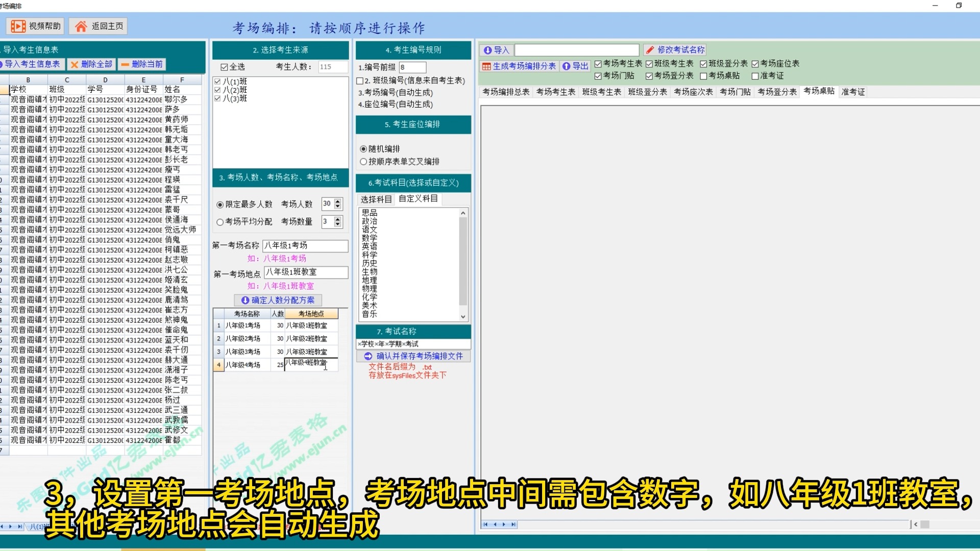Select 语文 in subject list
The width and height of the screenshot is (980, 551).
[370, 230]
